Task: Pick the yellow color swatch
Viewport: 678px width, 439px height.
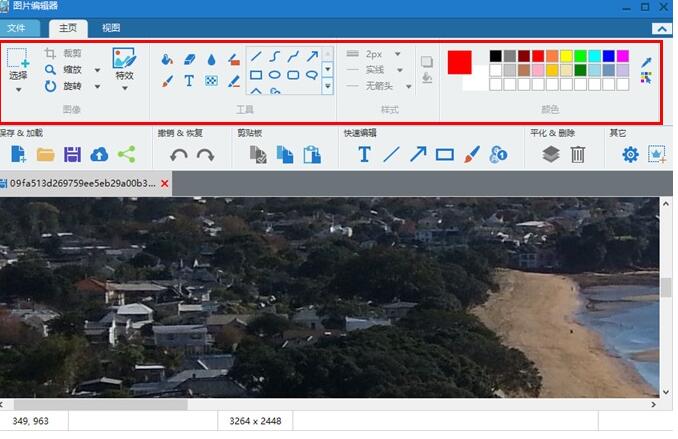Action: pos(566,56)
